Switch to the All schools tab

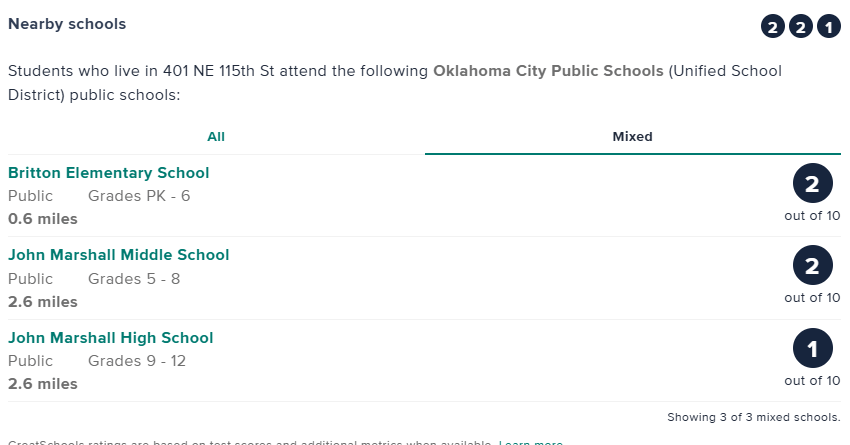tap(216, 137)
